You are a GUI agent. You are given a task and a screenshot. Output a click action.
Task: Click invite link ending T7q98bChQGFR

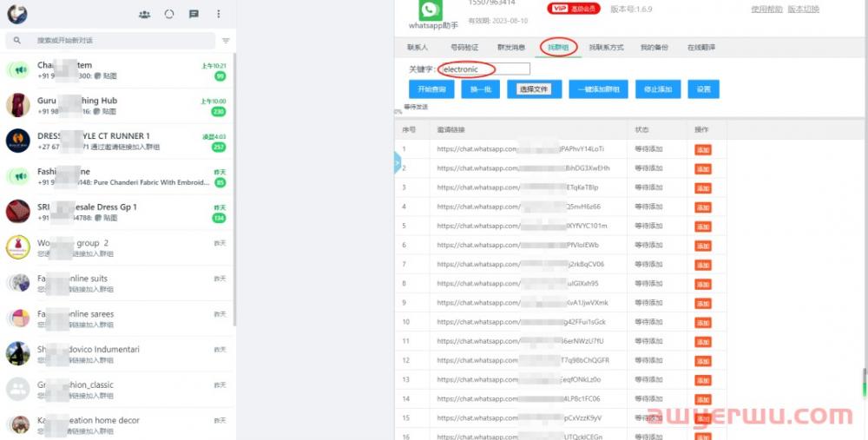point(523,360)
